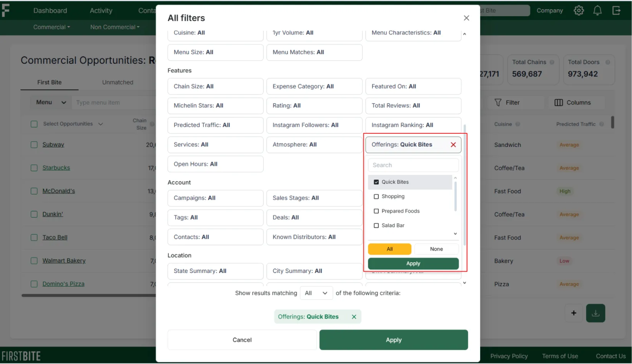Open the Michelin Stars filter

(215, 106)
